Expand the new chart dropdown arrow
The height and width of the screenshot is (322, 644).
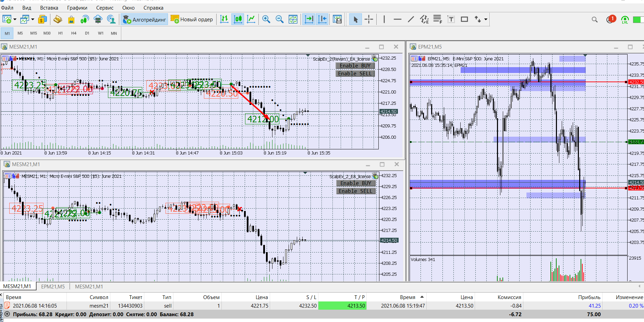tap(15, 20)
